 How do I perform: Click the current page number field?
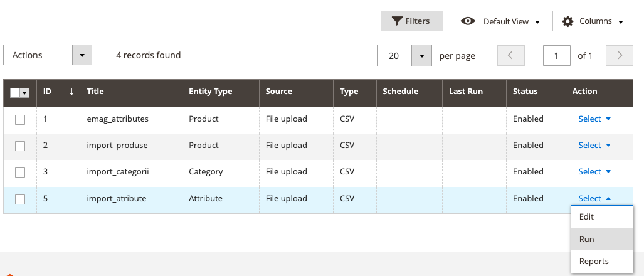[x=556, y=55]
